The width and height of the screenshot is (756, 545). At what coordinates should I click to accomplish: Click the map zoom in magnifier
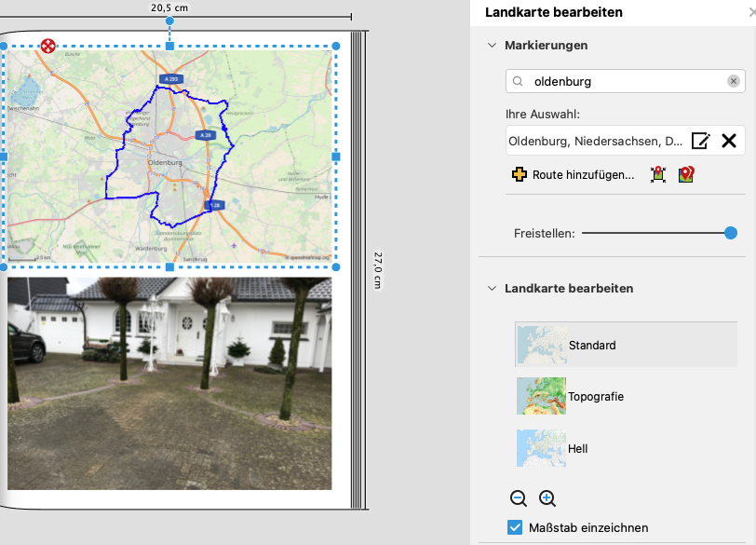coord(547,498)
